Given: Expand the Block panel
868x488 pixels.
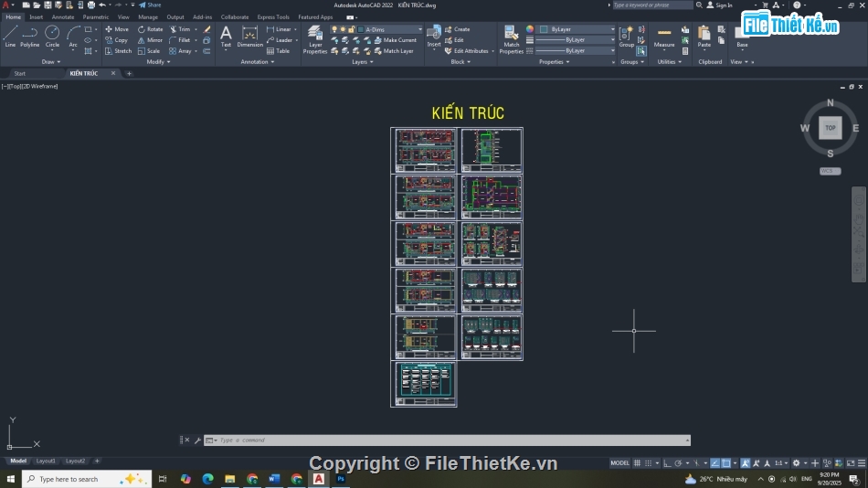Looking at the screenshot, I should pyautogui.click(x=460, y=62).
